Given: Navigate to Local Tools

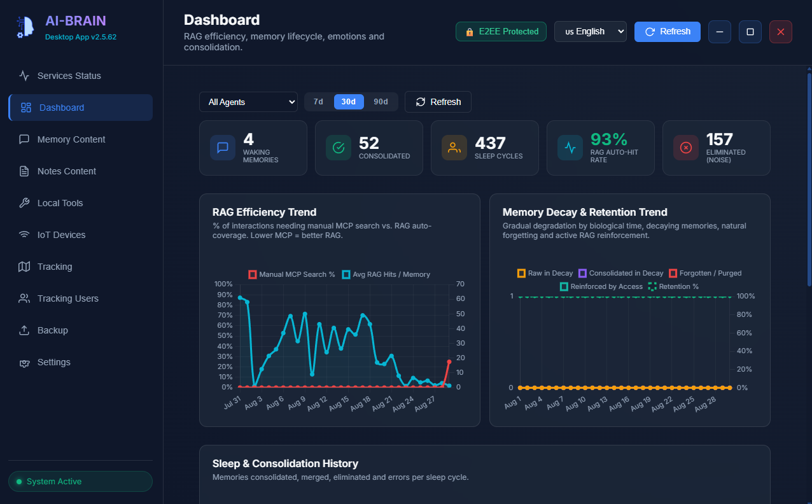Looking at the screenshot, I should tap(80, 203).
